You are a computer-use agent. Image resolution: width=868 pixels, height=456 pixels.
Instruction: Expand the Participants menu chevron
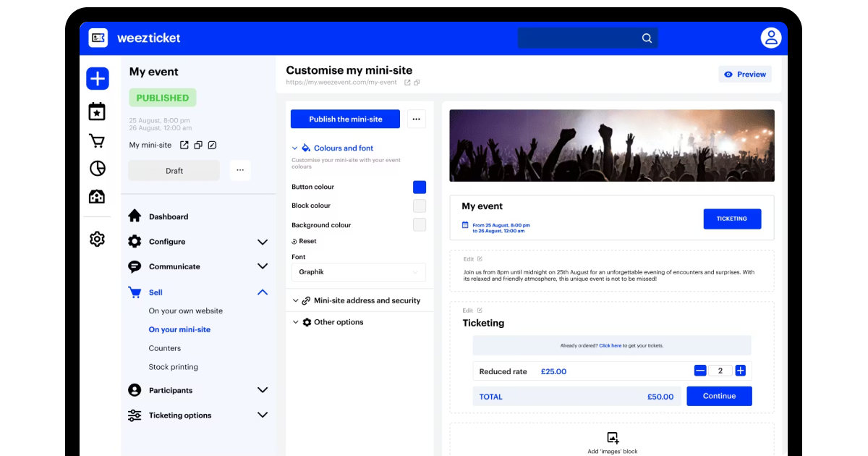(263, 390)
